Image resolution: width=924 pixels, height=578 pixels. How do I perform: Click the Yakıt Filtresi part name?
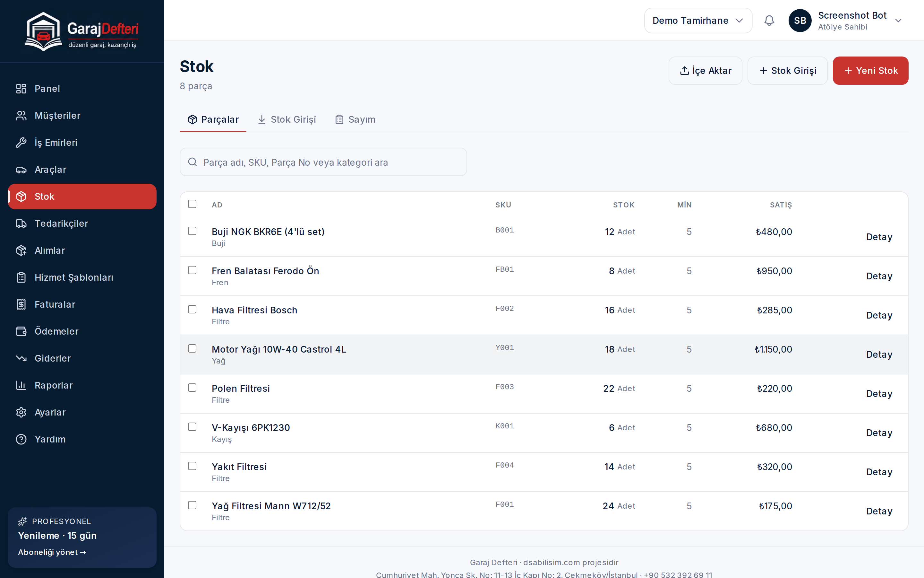[239, 467]
